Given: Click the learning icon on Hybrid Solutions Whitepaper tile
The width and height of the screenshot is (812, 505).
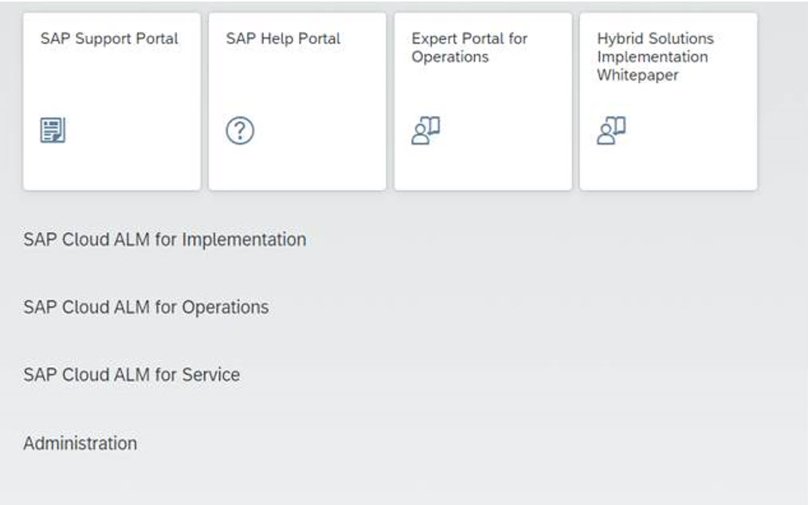Looking at the screenshot, I should (611, 130).
